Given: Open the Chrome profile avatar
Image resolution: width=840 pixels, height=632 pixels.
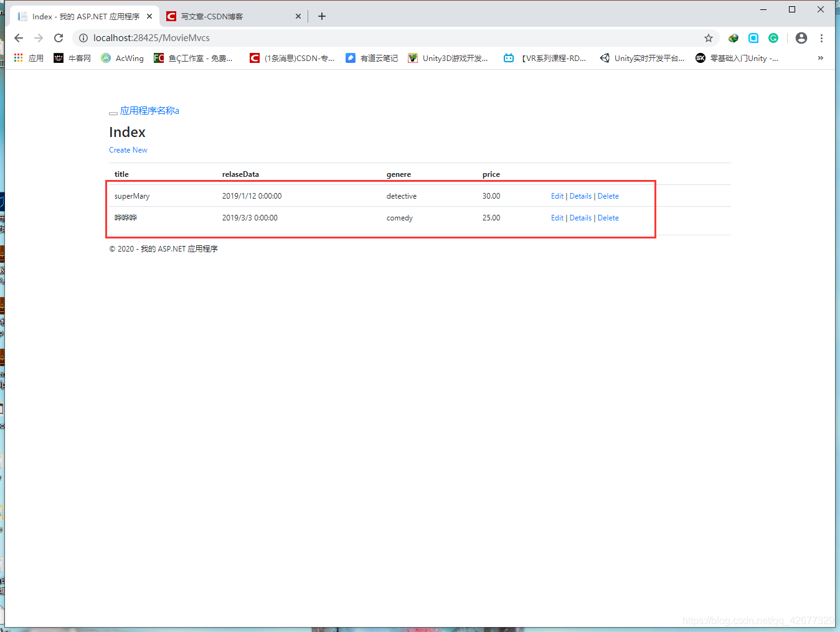Looking at the screenshot, I should (x=801, y=38).
